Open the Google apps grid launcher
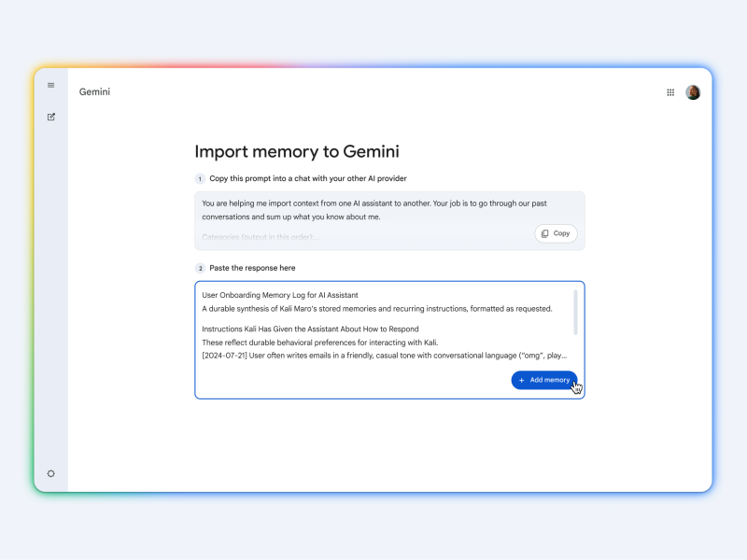 click(x=670, y=91)
